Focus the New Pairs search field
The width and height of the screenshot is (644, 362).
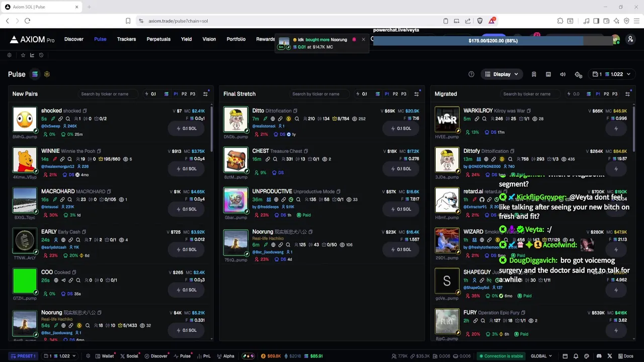coord(108,94)
